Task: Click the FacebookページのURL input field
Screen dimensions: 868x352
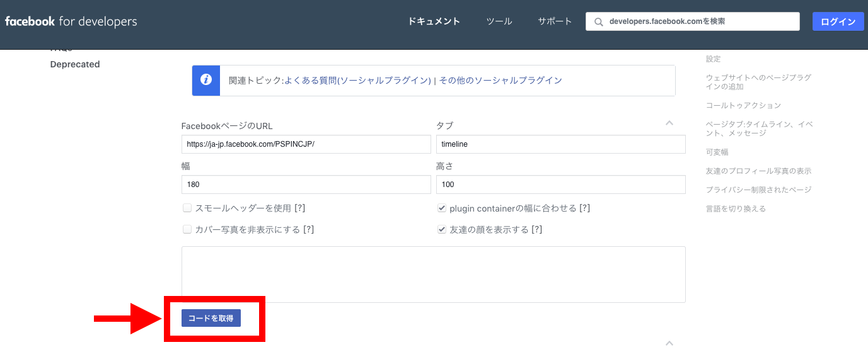Action: coord(306,144)
